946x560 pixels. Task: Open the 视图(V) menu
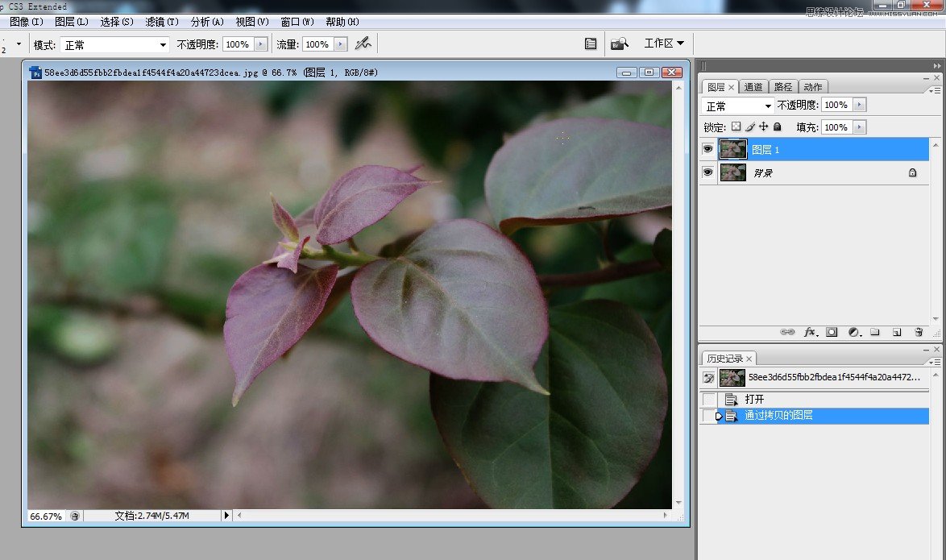coord(252,22)
